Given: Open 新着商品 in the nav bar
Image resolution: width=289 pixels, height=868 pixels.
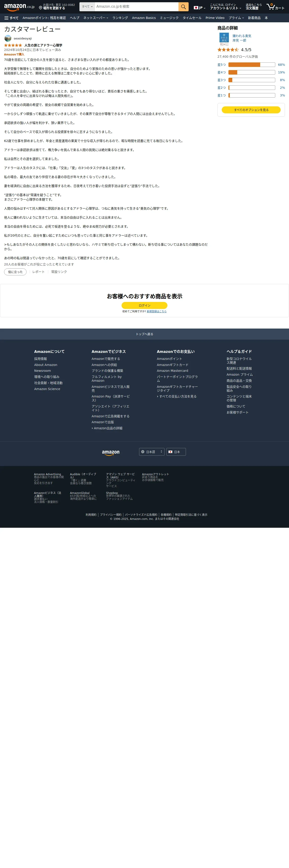Looking at the screenshot, I should 254,18.
